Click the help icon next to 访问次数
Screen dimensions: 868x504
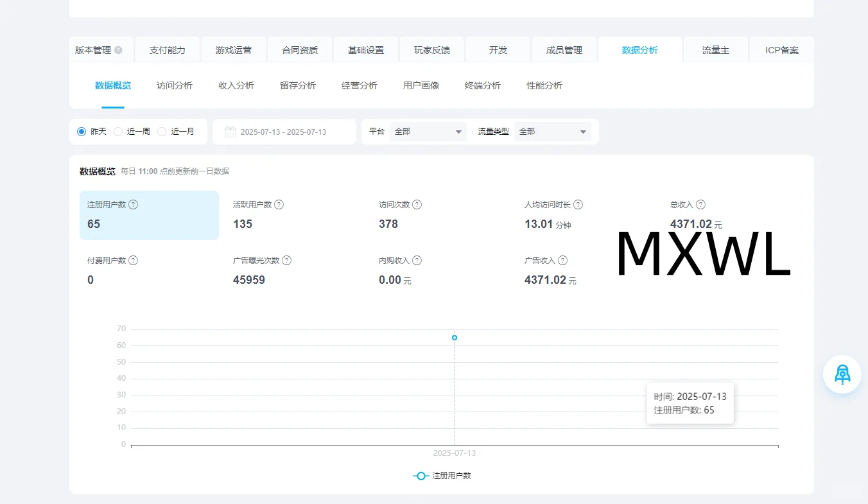[x=417, y=205]
